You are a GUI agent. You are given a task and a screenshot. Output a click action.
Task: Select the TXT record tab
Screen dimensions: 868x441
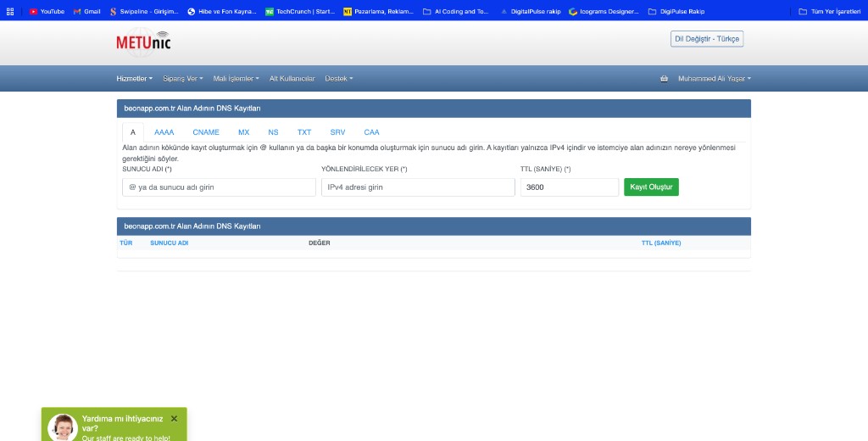coord(304,132)
